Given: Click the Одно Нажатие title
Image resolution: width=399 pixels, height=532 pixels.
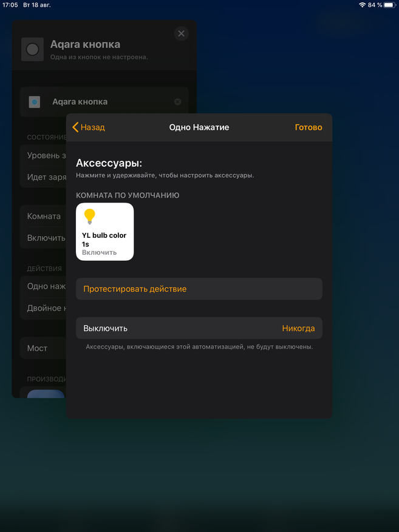Looking at the screenshot, I should click(199, 127).
